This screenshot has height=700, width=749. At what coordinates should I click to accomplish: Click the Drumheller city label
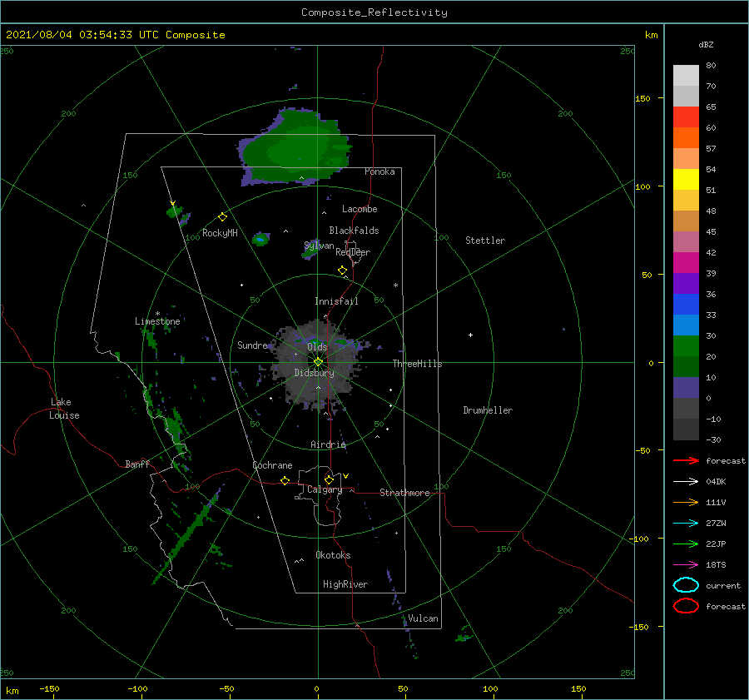point(488,410)
